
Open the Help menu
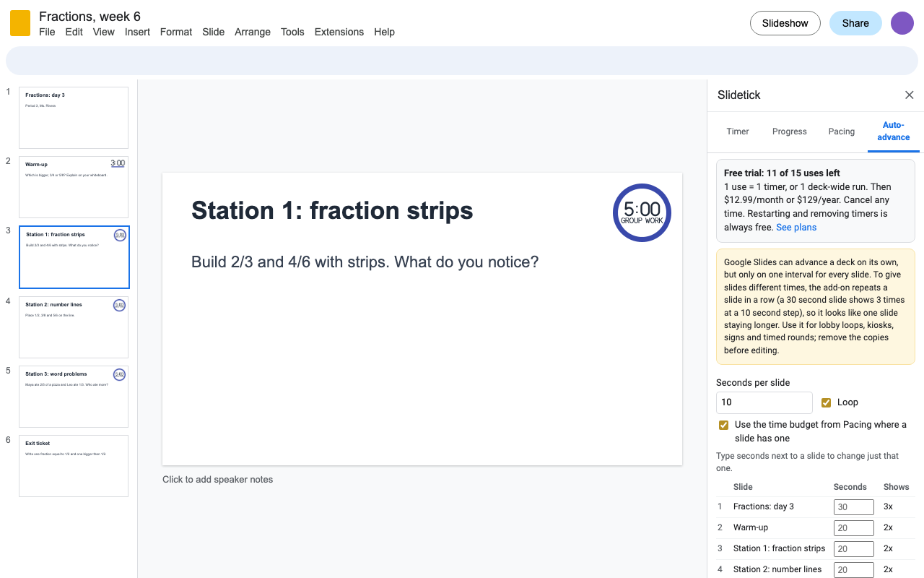pyautogui.click(x=384, y=32)
